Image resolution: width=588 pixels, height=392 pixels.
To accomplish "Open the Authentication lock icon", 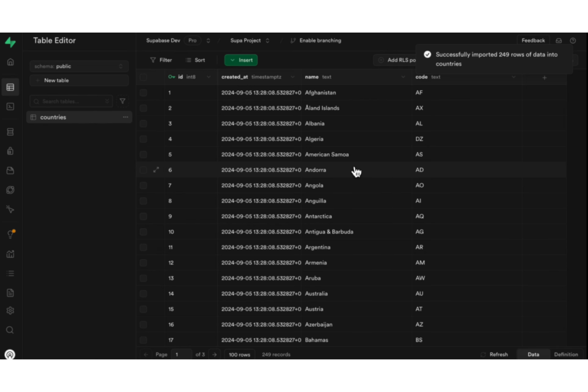I will click(10, 151).
